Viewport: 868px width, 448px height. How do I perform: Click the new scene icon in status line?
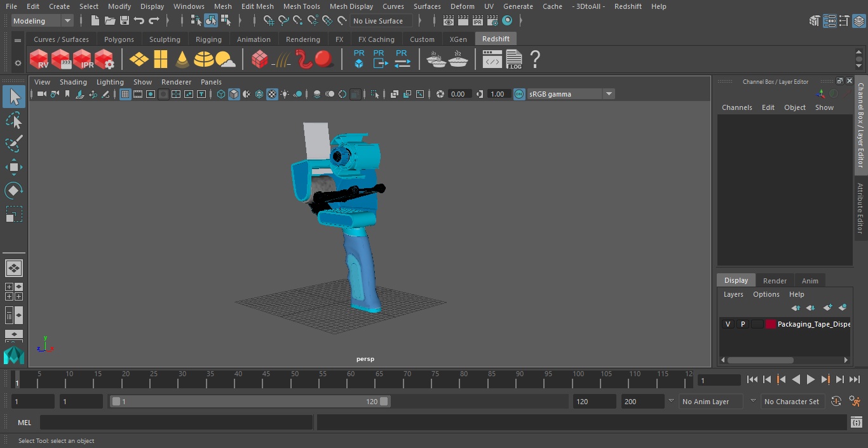pyautogui.click(x=95, y=21)
